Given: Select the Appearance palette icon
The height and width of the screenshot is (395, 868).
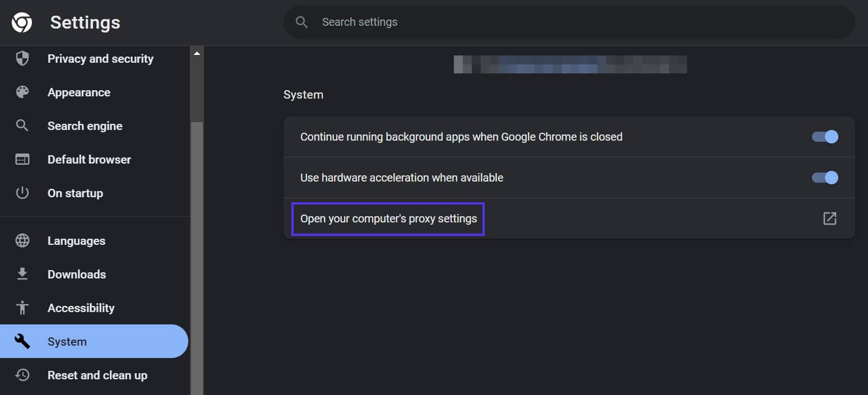Looking at the screenshot, I should 22,92.
